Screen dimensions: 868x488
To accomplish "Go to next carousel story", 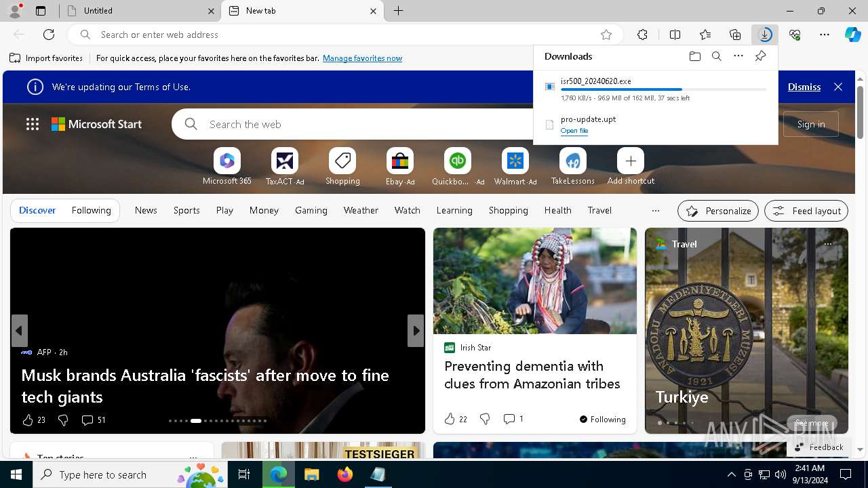I will click(x=416, y=331).
